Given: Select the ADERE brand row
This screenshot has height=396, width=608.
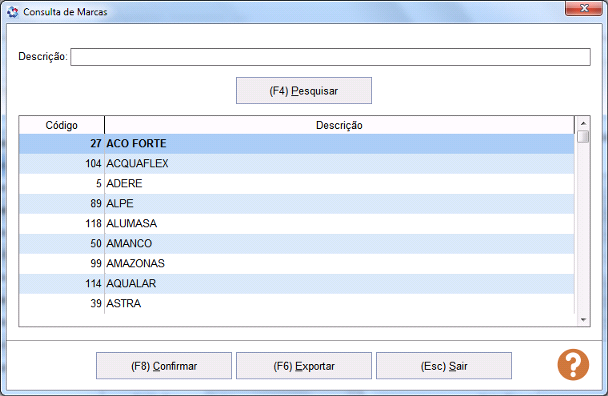Looking at the screenshot, I should 297,183.
